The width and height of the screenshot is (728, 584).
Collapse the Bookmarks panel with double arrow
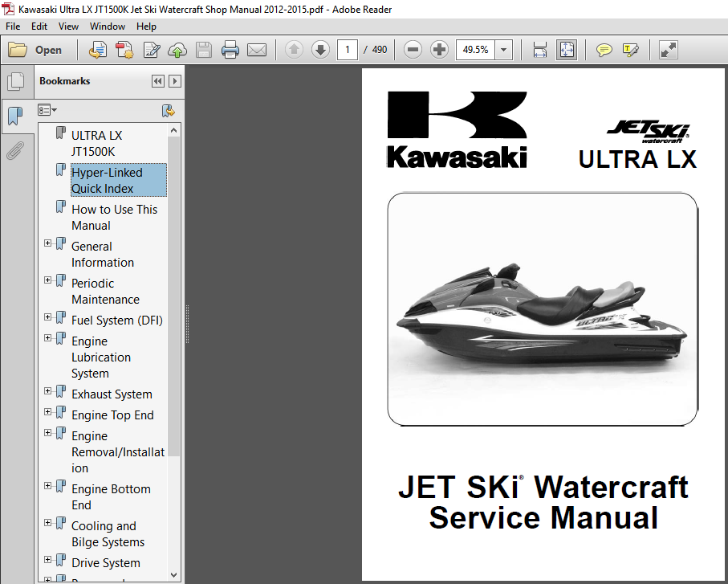click(158, 81)
